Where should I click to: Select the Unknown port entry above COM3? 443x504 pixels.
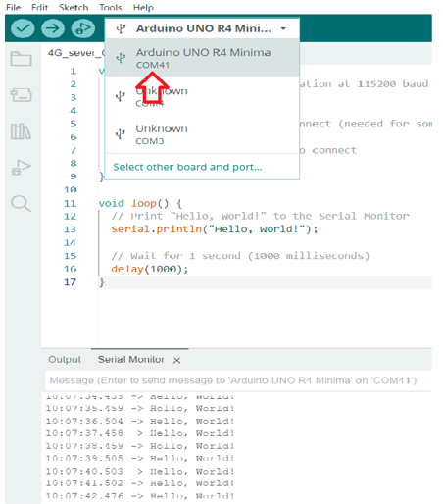point(202,96)
